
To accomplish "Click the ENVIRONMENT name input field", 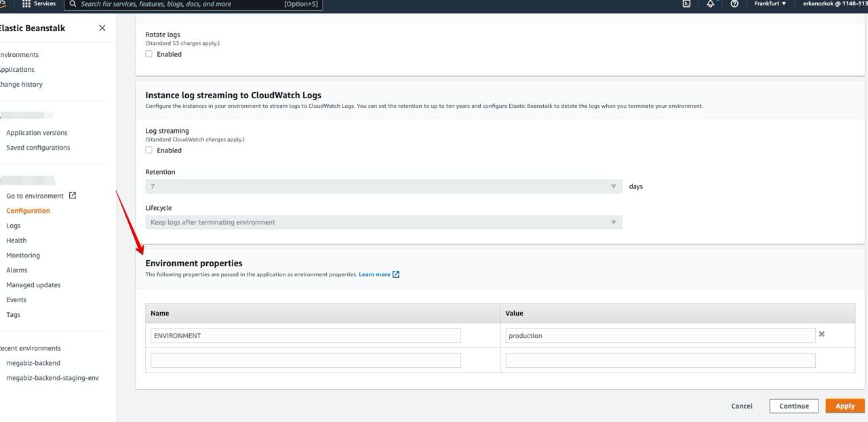I will click(x=306, y=335).
